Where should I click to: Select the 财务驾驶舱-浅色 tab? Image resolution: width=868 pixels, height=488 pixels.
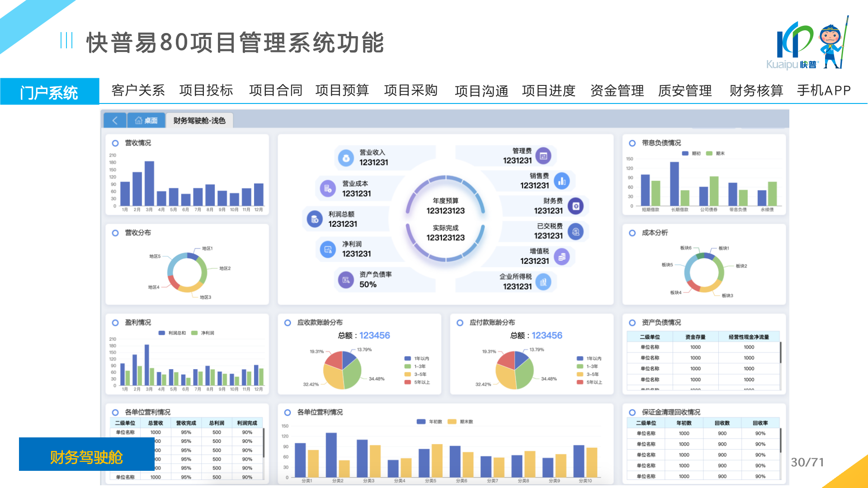click(x=199, y=121)
